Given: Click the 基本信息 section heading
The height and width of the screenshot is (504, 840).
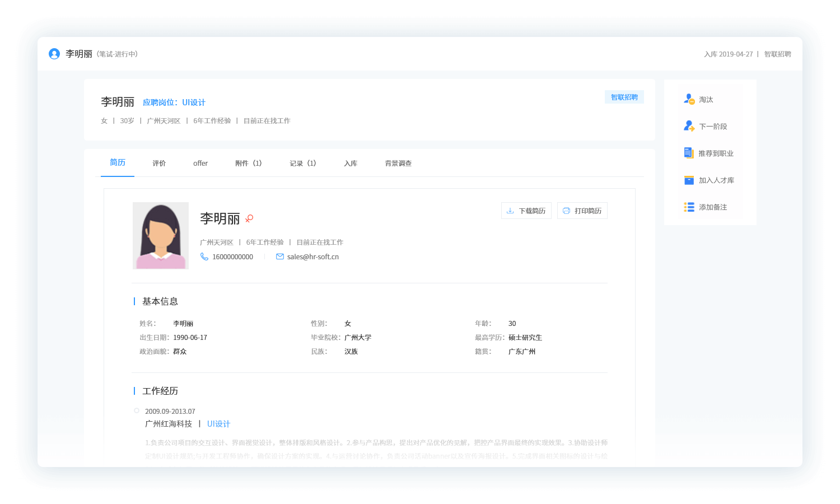Looking at the screenshot, I should tap(160, 301).
